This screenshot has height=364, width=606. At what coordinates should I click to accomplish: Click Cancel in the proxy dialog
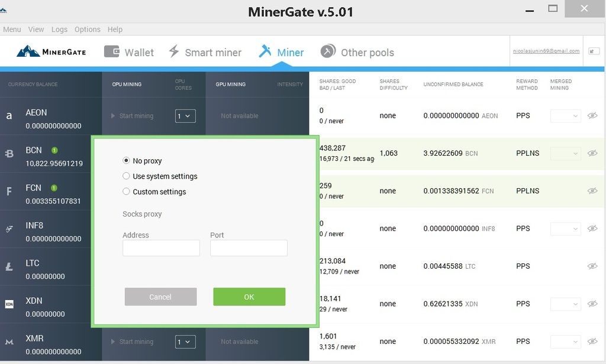click(x=160, y=297)
